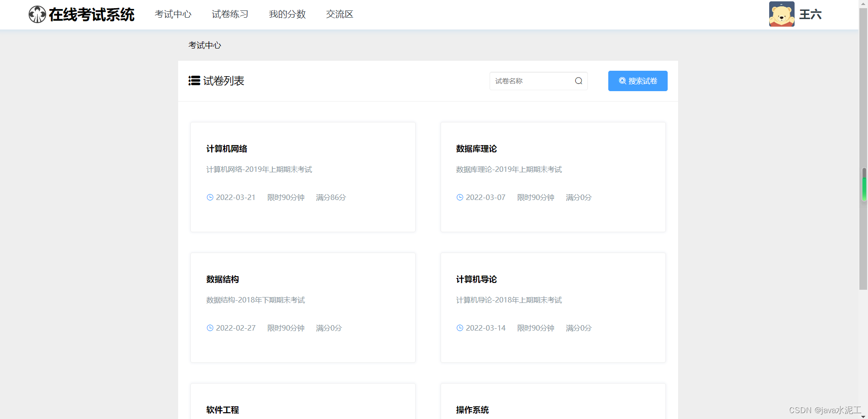Click 满分0分 on the 计算机导论 card
Screen dimensions: 868x419
click(579, 328)
